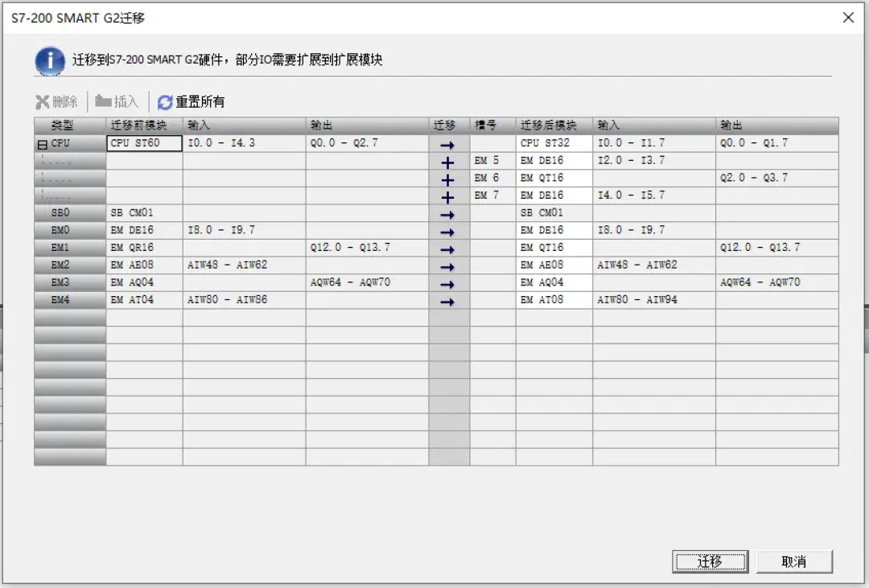Click the 迁移后模块 column header
Viewport: 869px width, 588px height.
tap(554, 125)
